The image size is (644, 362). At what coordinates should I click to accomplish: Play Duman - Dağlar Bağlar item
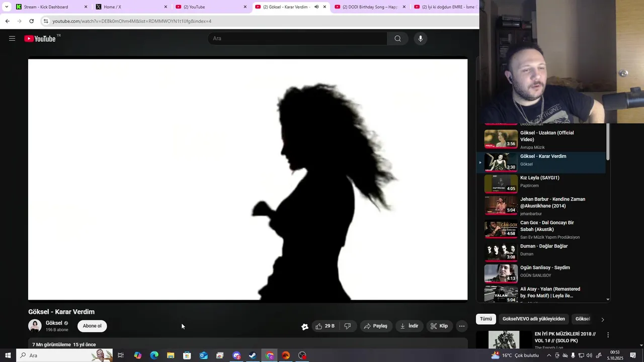pos(541,252)
